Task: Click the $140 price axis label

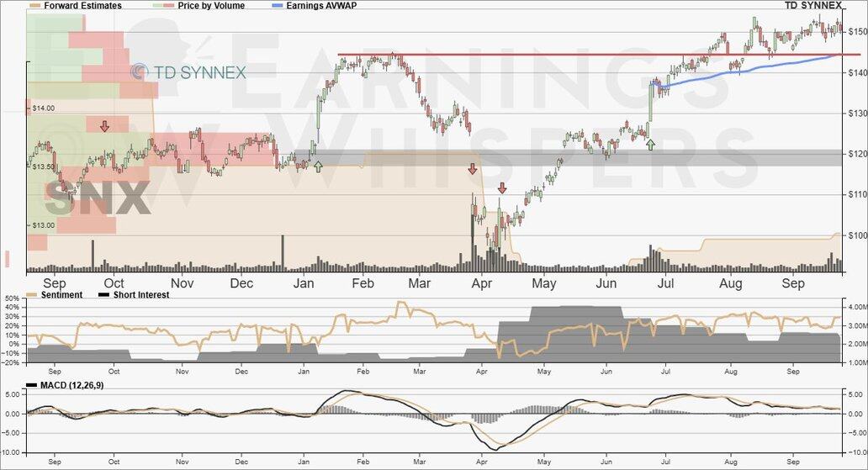Action: pos(856,72)
